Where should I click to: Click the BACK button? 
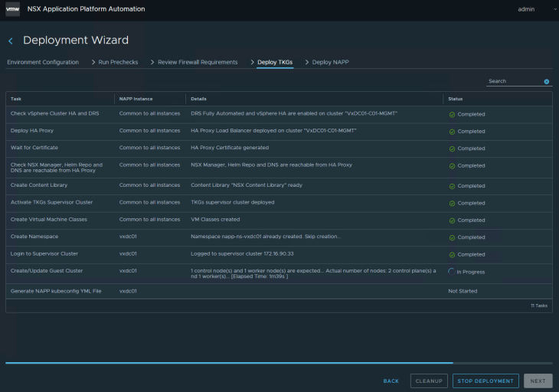[391, 381]
